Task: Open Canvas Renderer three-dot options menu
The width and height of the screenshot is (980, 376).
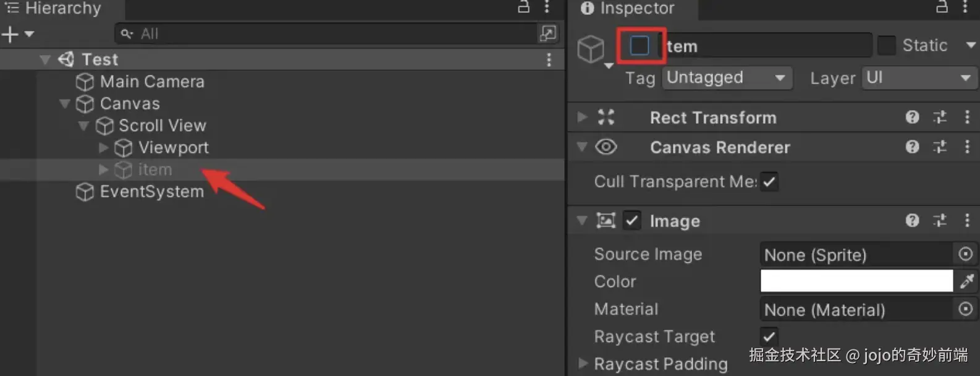Action: [x=967, y=147]
